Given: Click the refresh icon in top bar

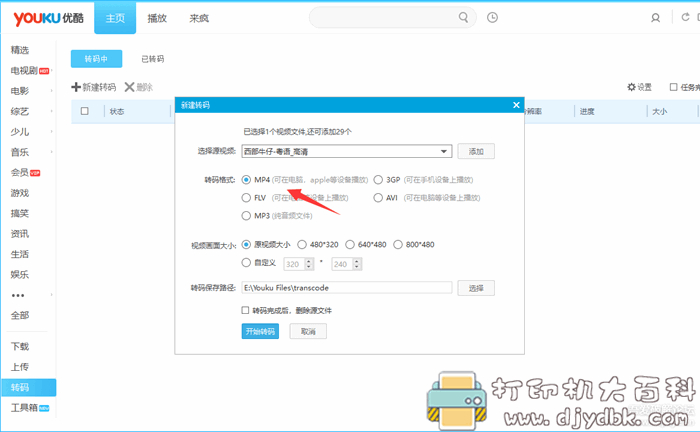Looking at the screenshot, I should [x=685, y=17].
